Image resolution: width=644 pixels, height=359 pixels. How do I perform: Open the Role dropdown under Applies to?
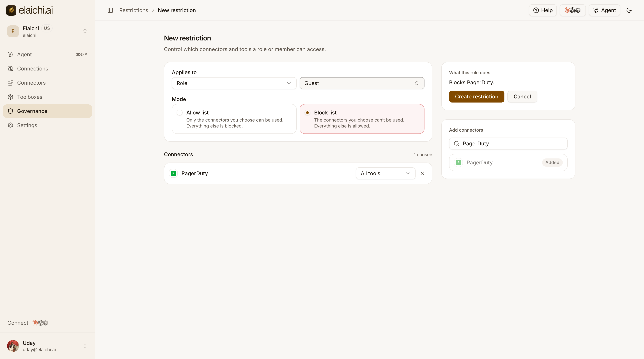tap(234, 83)
